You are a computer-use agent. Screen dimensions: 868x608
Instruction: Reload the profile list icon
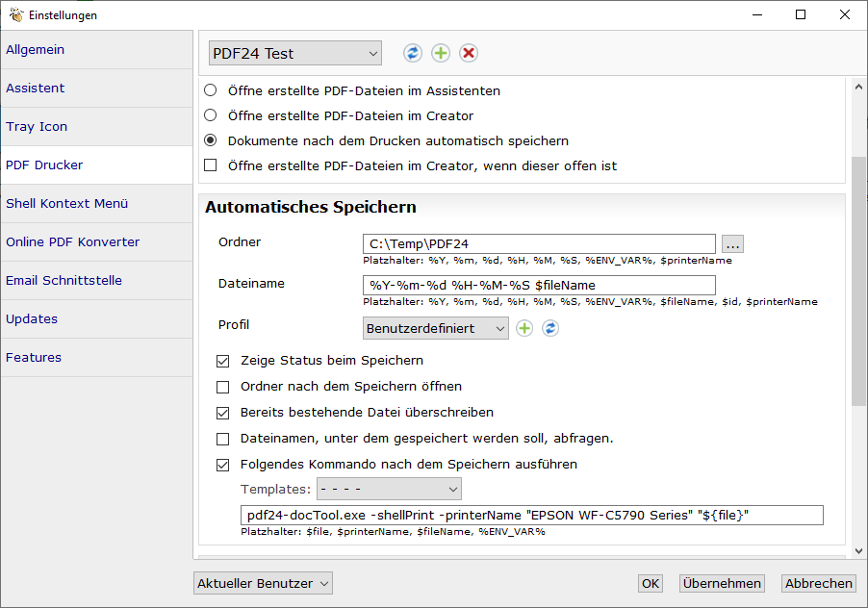coord(550,329)
